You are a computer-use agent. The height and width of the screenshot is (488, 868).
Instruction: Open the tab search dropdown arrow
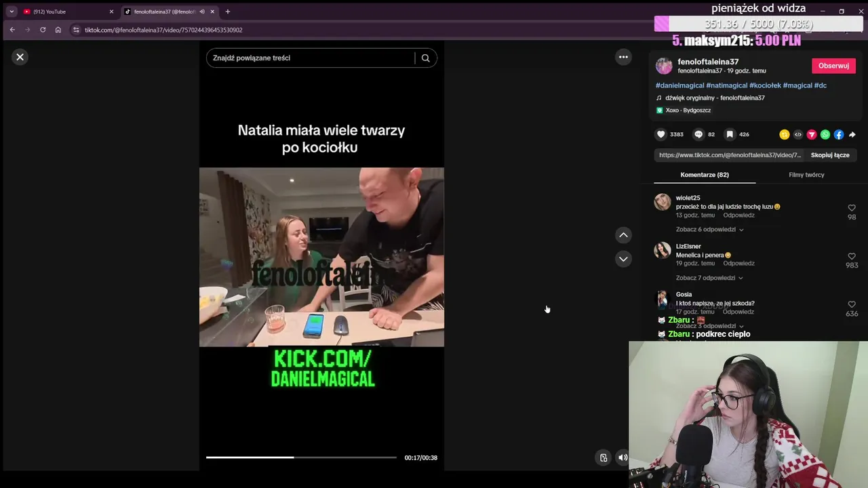[x=12, y=12]
